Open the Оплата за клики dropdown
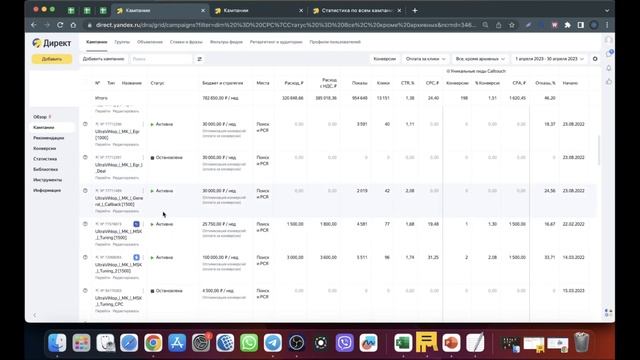This screenshot has width=640, height=360. click(425, 59)
